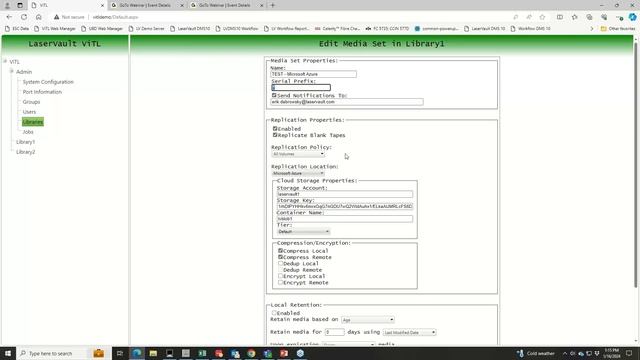Viewport: 640px width, 360px height.
Task: Open Library1 in the navigation tree
Action: click(x=25, y=142)
